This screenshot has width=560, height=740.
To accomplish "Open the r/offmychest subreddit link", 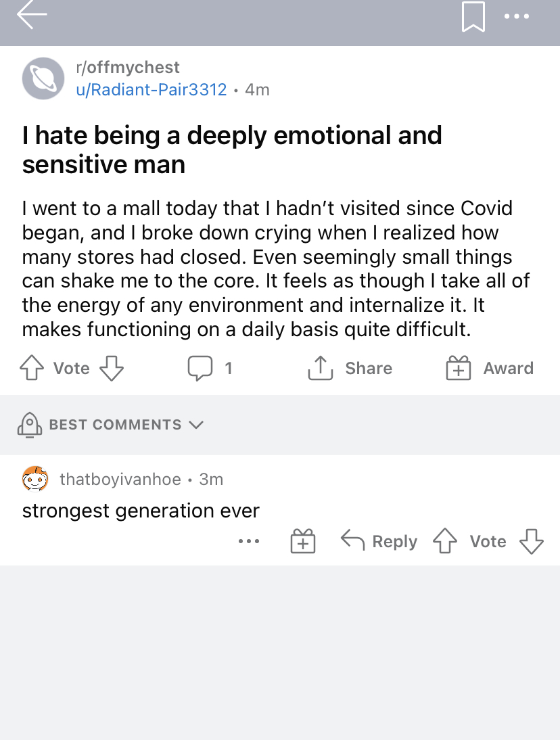I will point(128,67).
